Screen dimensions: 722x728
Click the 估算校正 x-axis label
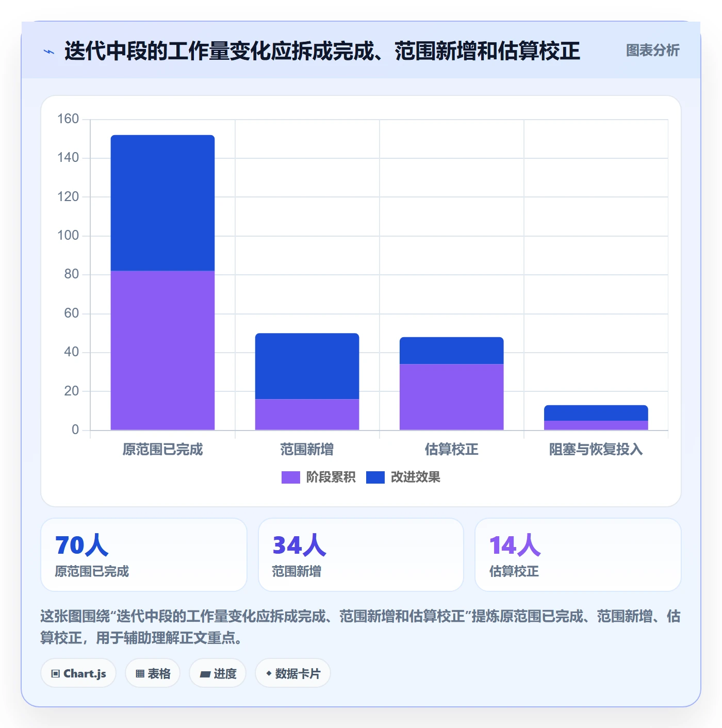click(x=451, y=450)
